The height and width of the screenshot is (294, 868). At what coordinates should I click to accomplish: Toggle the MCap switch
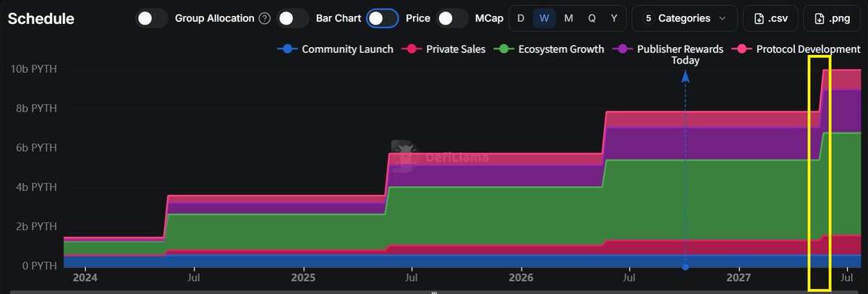click(452, 18)
